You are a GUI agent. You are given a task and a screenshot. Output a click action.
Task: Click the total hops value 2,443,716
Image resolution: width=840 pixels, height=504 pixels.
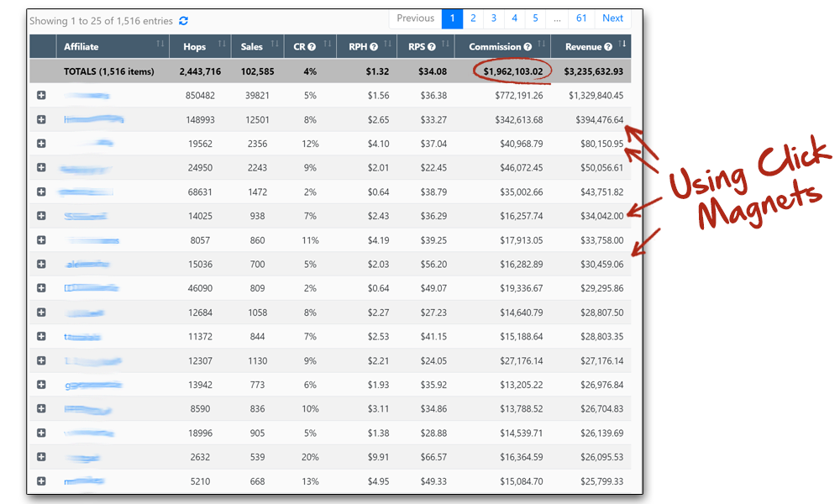[201, 71]
